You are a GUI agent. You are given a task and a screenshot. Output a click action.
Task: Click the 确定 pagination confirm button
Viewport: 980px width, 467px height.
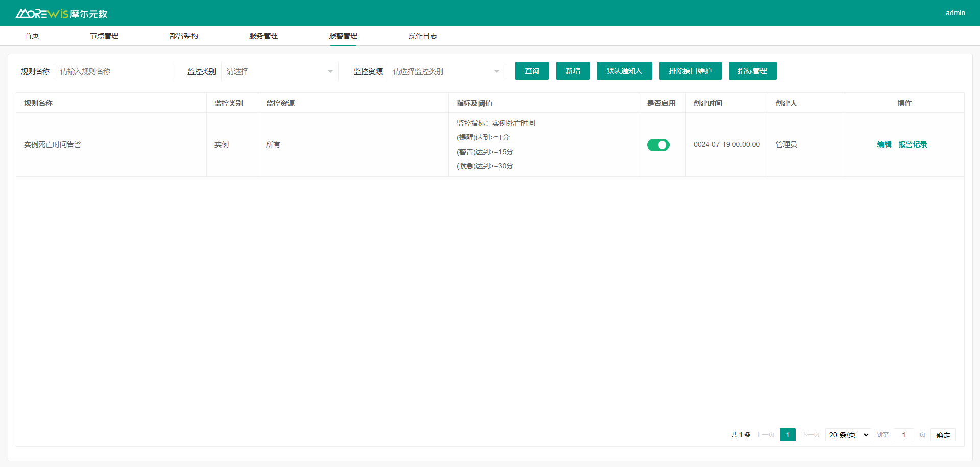(x=943, y=435)
